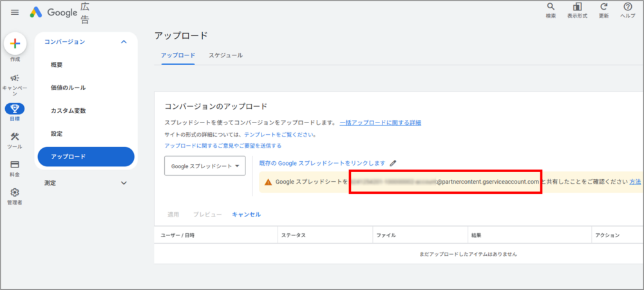
Task: Open the hamburger main menu
Action: point(15,12)
